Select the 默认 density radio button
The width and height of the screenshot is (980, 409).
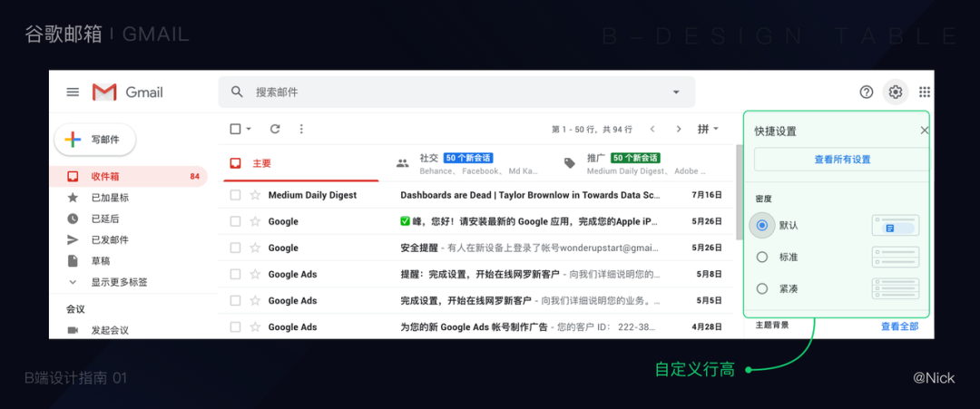point(762,226)
